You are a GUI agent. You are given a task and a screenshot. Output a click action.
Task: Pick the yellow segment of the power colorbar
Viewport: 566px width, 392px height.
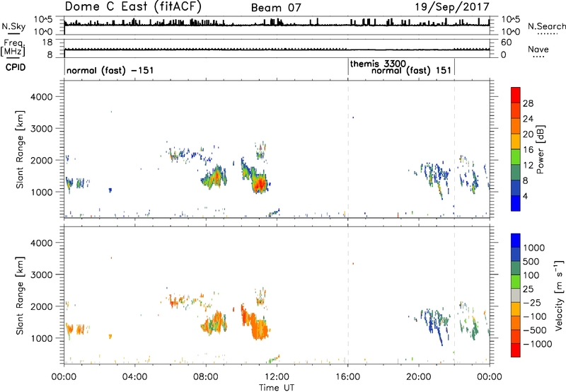click(x=516, y=142)
